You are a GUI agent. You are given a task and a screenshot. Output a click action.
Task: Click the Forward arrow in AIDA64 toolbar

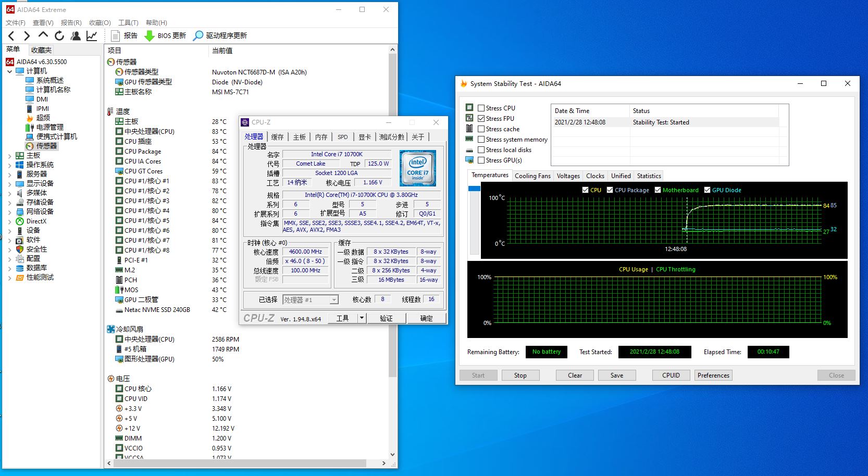click(27, 36)
